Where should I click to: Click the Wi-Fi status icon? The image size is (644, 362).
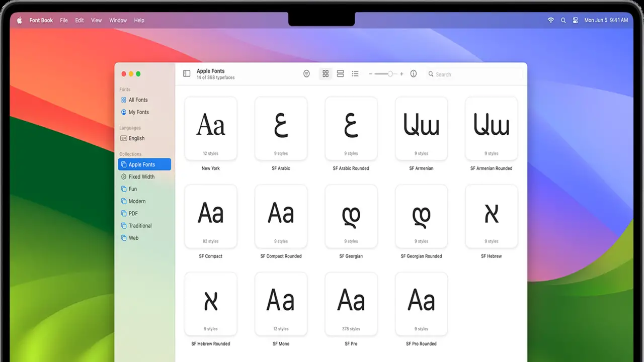(551, 20)
